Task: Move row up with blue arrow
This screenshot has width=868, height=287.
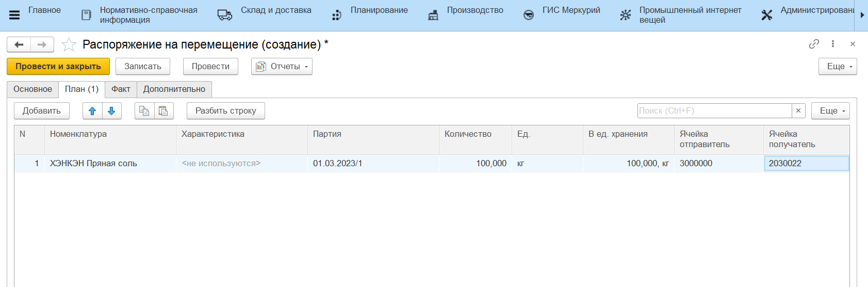Action: [92, 111]
